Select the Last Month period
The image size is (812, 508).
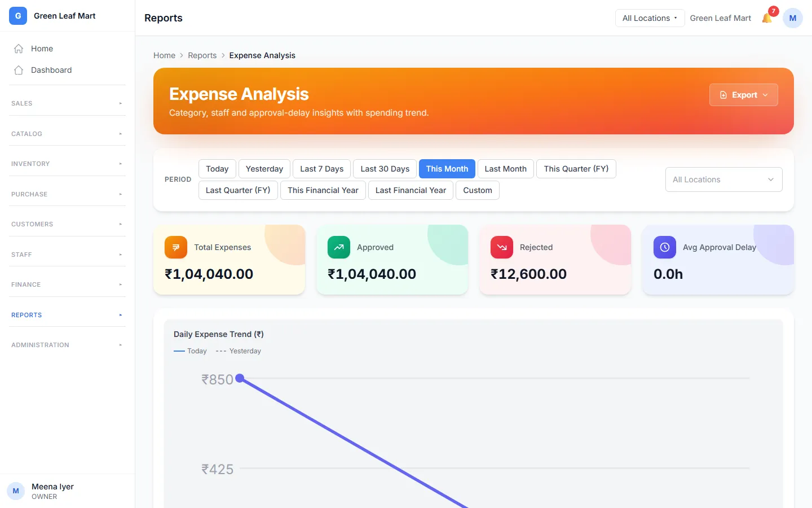click(x=506, y=169)
